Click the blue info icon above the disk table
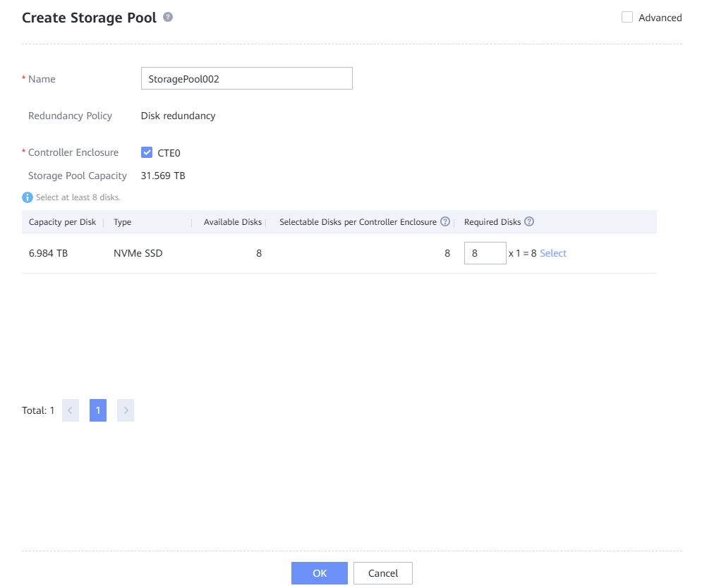Screen dimensions: 702x588 tap(28, 197)
